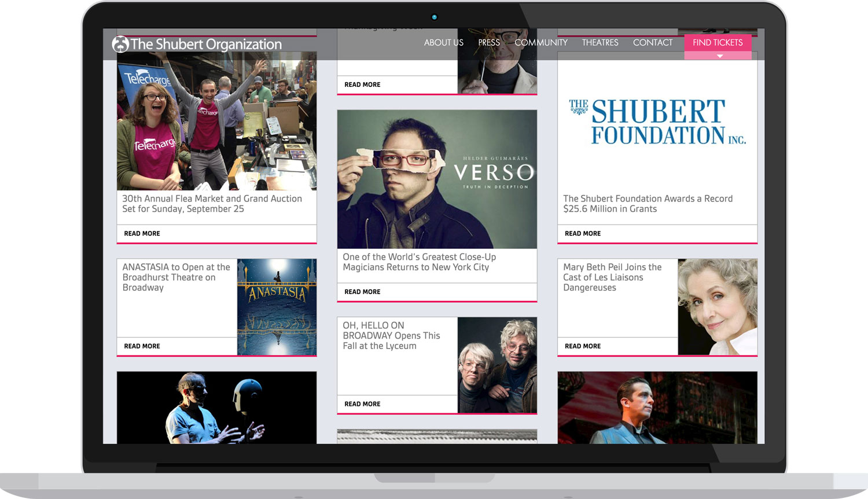Image resolution: width=868 pixels, height=499 pixels.
Task: Click the Shubert Foundation Inc. logo
Action: pos(657,122)
